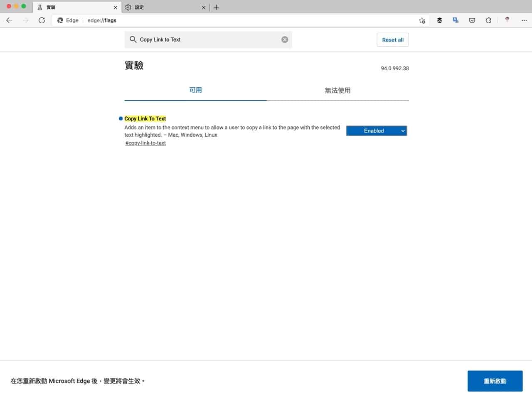Switch to the 可用 tab
Viewport: 532px width, 399px height.
[x=195, y=90]
